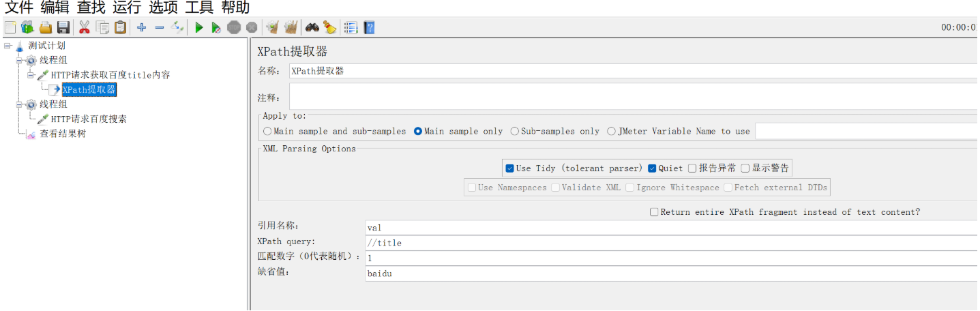Open the 选项 menu
This screenshot has height=311, width=980.
(x=164, y=8)
